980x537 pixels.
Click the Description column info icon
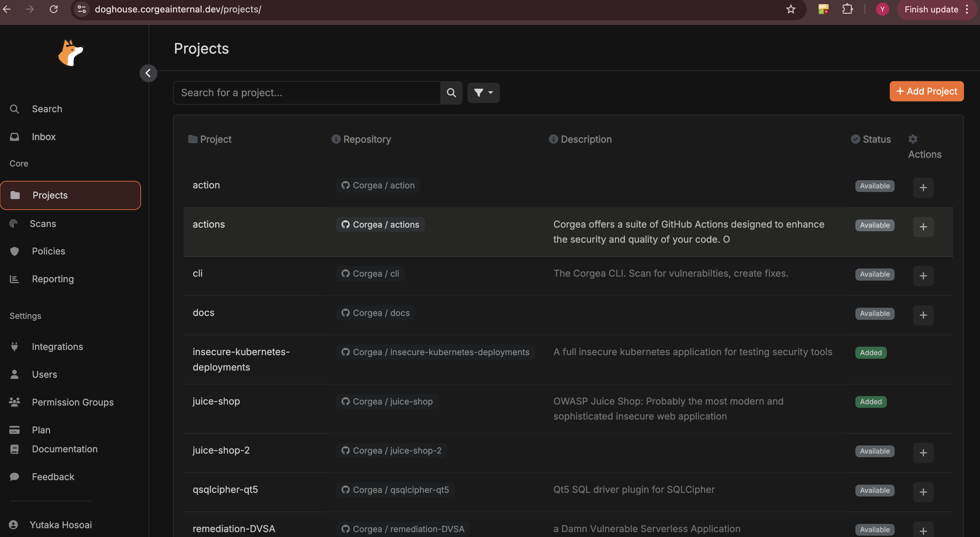pyautogui.click(x=553, y=139)
